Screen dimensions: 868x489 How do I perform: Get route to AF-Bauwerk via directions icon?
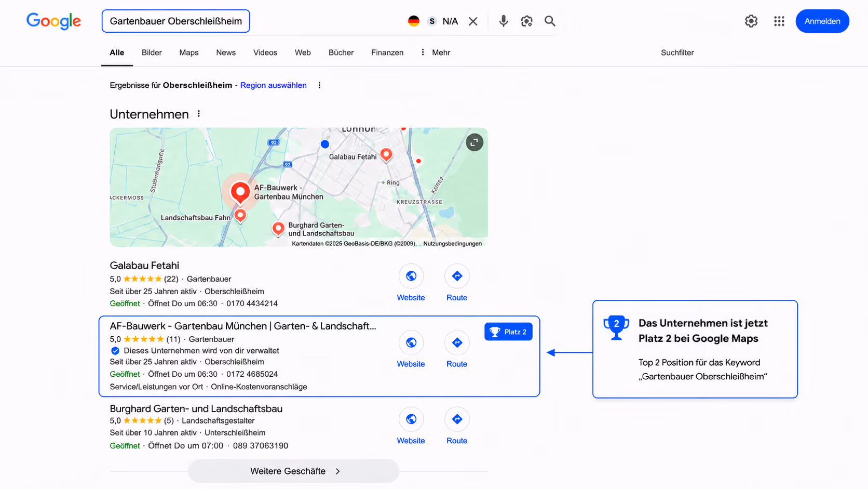coord(457,342)
